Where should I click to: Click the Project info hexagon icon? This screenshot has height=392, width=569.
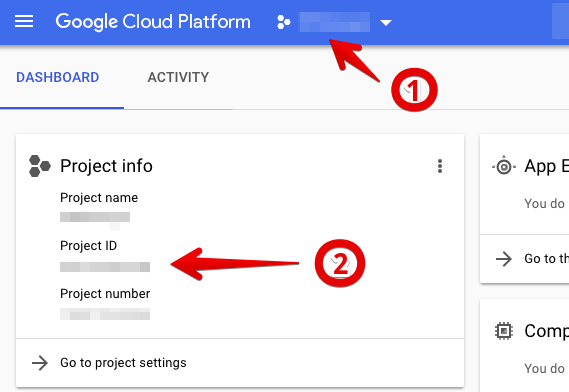pyautogui.click(x=40, y=166)
